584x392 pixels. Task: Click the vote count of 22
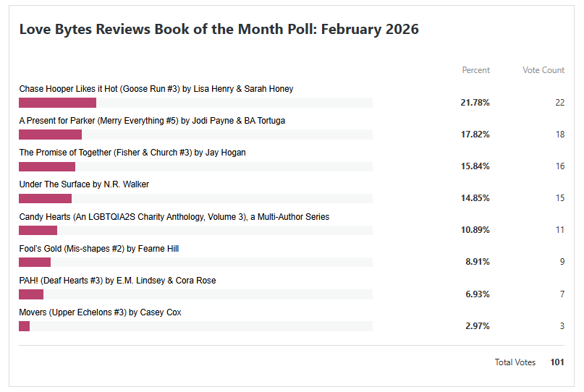[559, 103]
